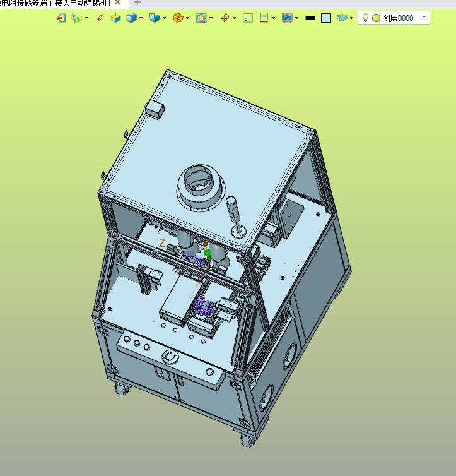Toggle the lightbulb layer visibility icon
This screenshot has height=476, width=456.
point(366,18)
